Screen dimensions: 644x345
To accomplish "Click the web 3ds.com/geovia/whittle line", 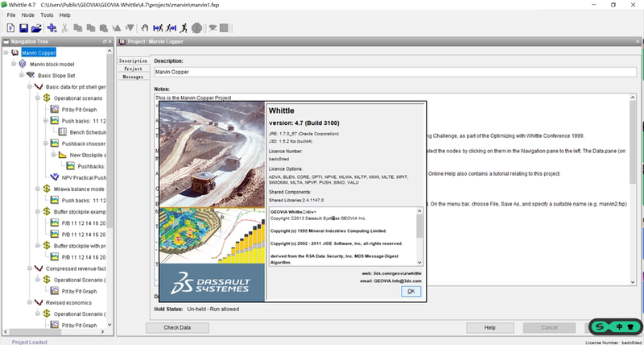I will pyautogui.click(x=391, y=273).
